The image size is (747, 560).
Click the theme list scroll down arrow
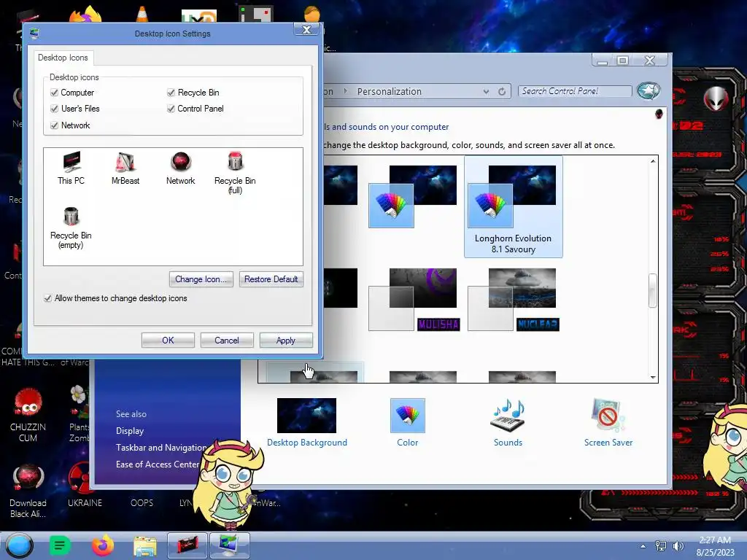pyautogui.click(x=653, y=377)
